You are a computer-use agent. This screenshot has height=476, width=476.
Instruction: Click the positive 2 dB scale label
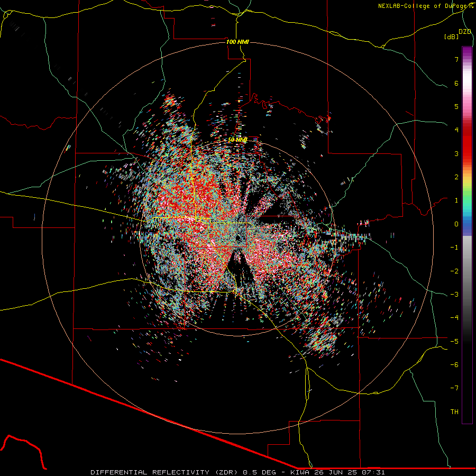coord(456,177)
